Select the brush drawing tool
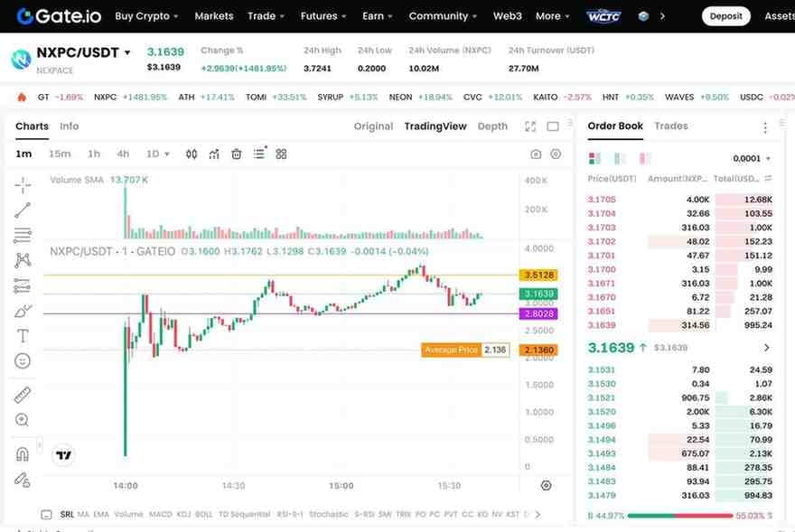Screen dimensions: 795x532 tap(23, 311)
